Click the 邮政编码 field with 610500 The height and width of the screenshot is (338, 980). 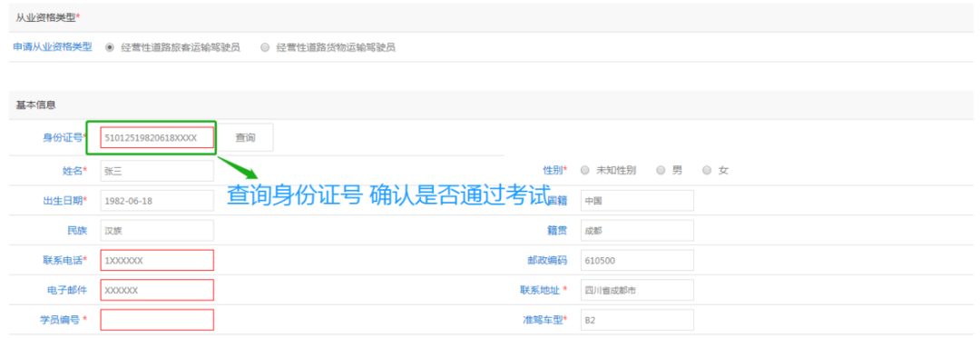[x=637, y=261]
